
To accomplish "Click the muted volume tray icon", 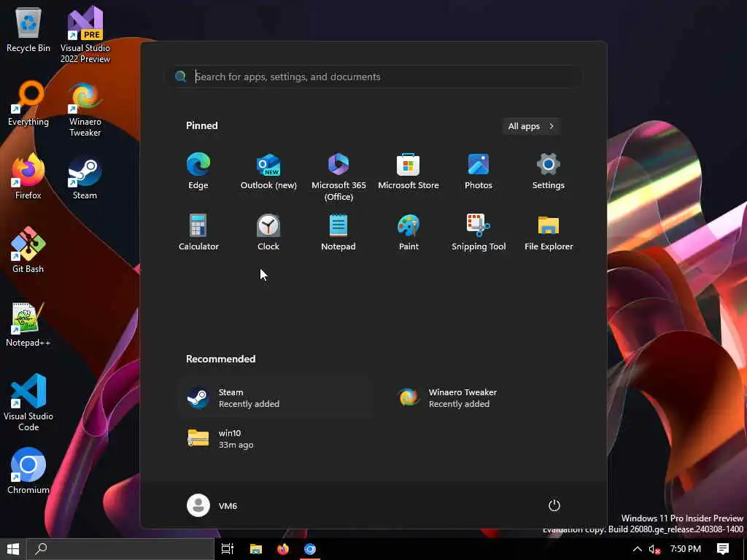I will click(x=654, y=550).
